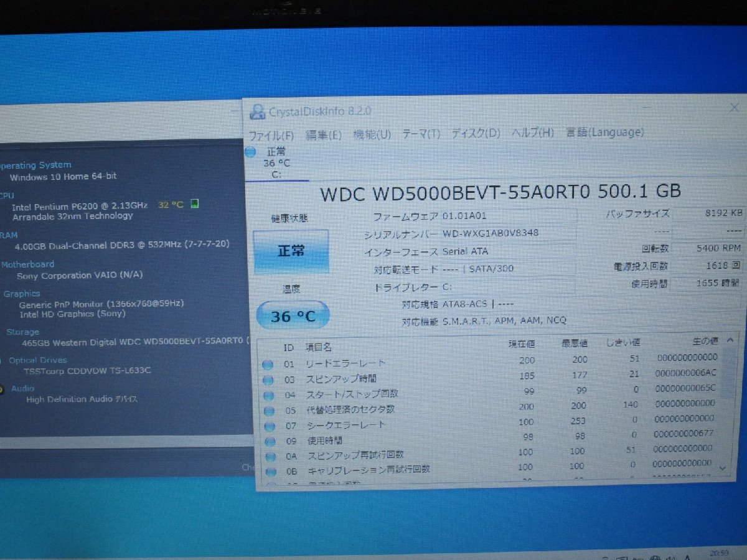The height and width of the screenshot is (560, 747).
Task: Select the スタート/ストップ回数 attribute name
Action: pyautogui.click(x=352, y=394)
